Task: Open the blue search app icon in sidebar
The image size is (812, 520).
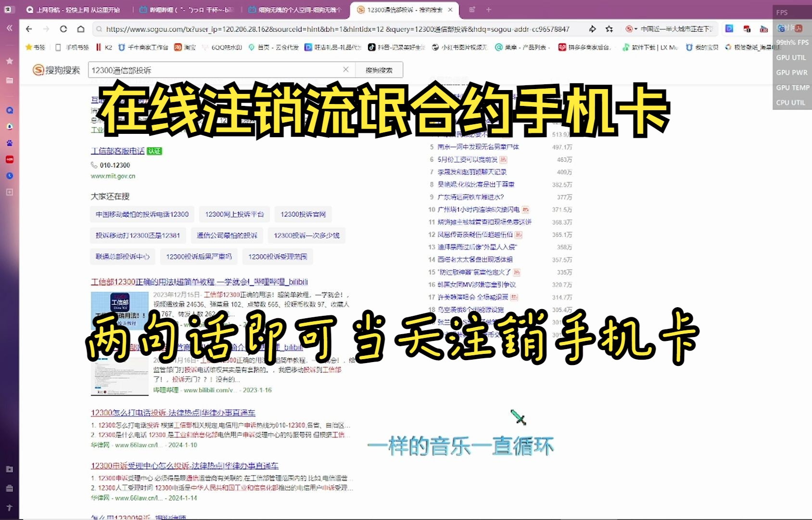Action: pyautogui.click(x=9, y=110)
